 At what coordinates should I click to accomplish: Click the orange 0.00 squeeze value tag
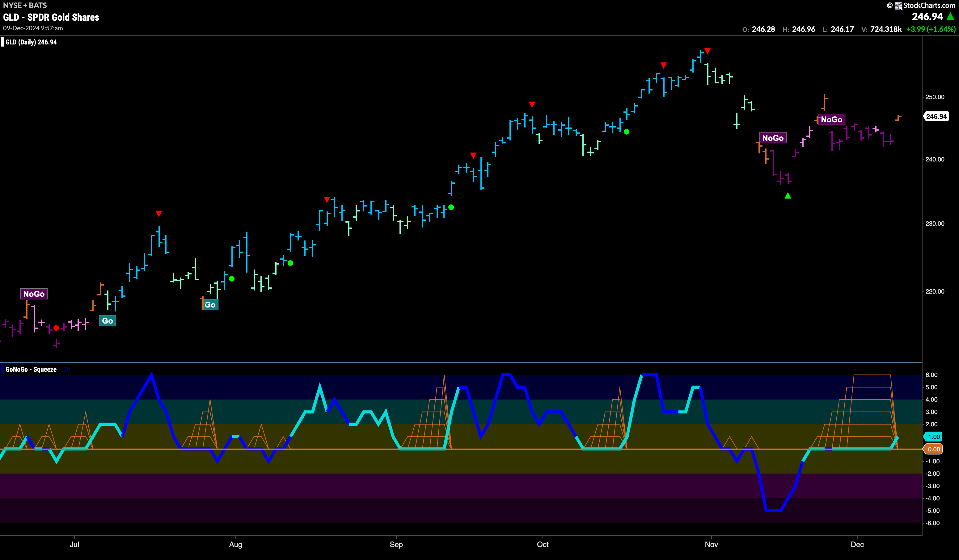pyautogui.click(x=933, y=449)
